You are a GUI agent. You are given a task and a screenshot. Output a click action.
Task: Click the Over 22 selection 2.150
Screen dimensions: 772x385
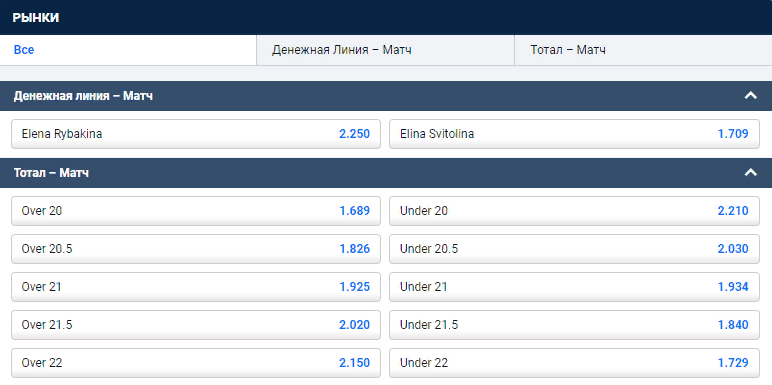coord(196,363)
